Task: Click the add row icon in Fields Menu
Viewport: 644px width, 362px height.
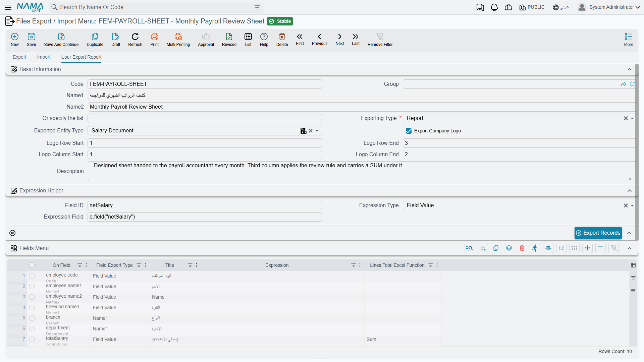Action: [483, 248]
